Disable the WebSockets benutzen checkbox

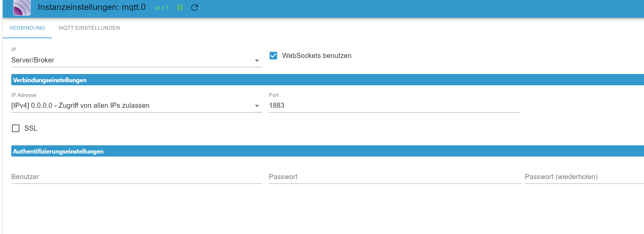coord(273,56)
